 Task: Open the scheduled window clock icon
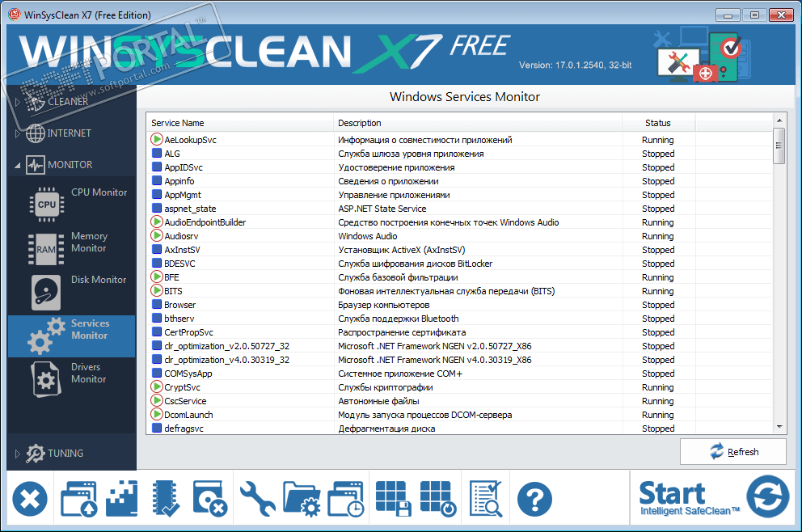tap(346, 499)
